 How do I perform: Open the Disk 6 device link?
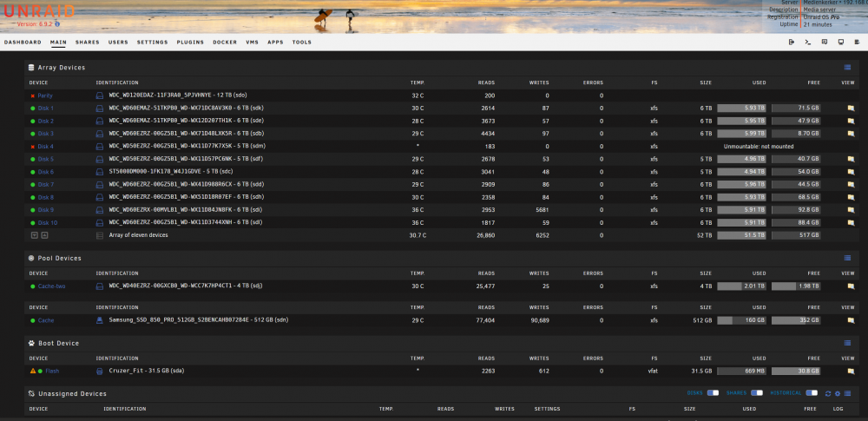pos(45,172)
